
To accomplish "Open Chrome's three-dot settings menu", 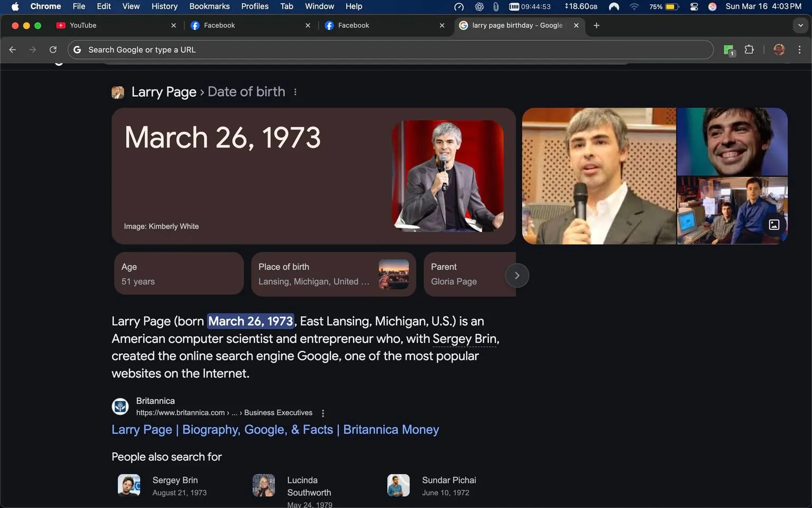I will (x=800, y=49).
